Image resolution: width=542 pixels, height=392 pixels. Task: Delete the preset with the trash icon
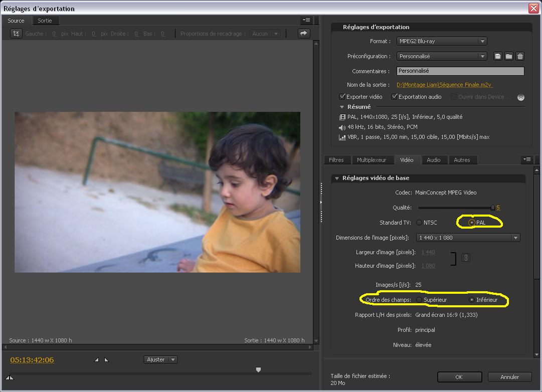pos(520,57)
